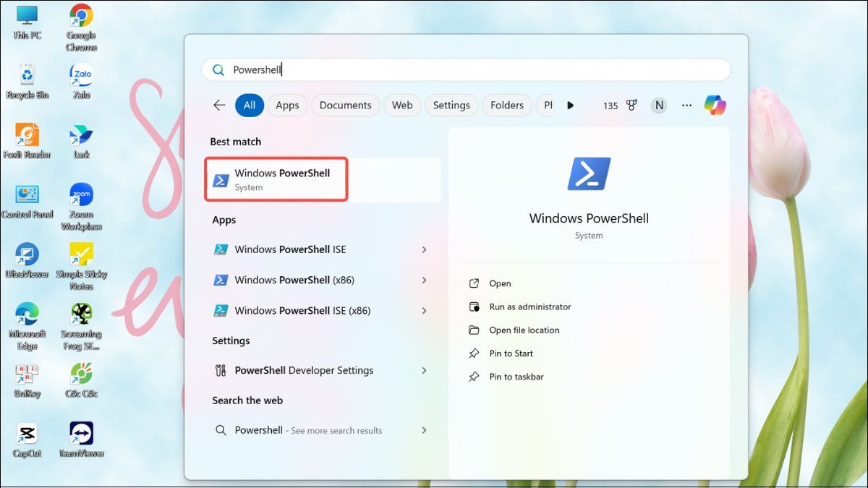Choose Run as administrator

520,307
